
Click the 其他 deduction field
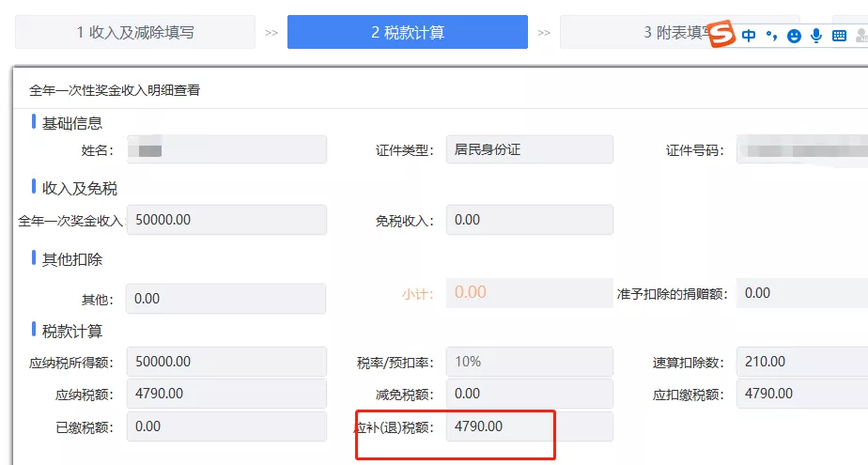point(225,299)
